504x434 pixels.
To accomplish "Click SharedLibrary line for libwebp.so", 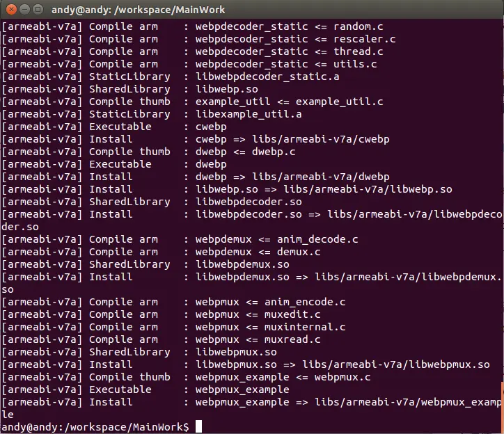I will click(130, 89).
